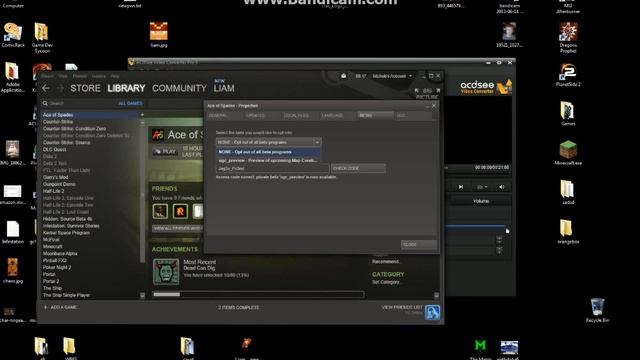Open Game Dev Tycoon desktop folder
This screenshot has height=360, width=640.
[x=42, y=38]
